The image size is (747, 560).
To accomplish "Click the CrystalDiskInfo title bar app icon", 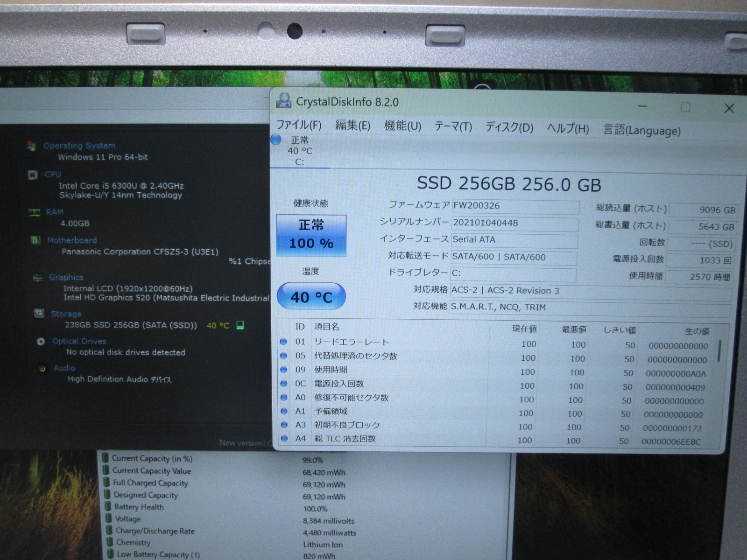I will click(x=283, y=101).
